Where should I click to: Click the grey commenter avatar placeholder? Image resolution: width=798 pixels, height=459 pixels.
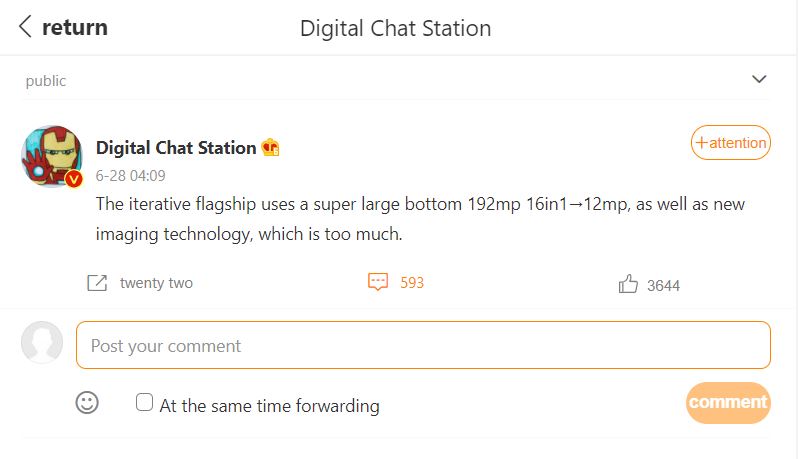pyautogui.click(x=42, y=342)
